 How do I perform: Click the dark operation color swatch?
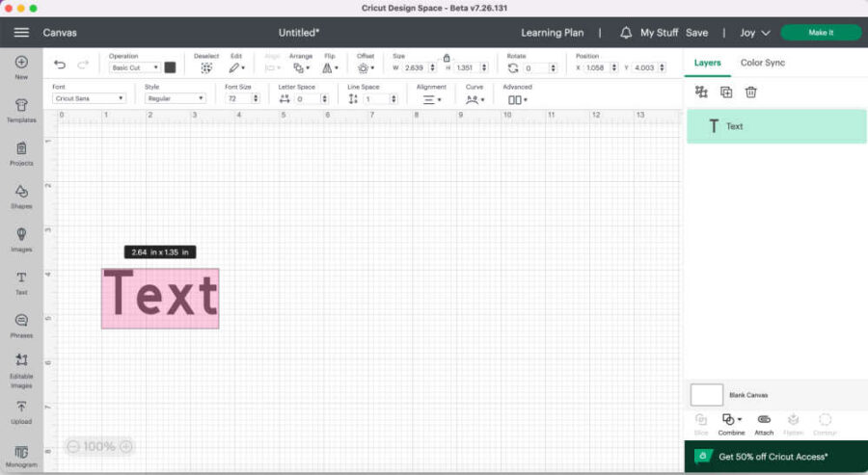pos(171,67)
